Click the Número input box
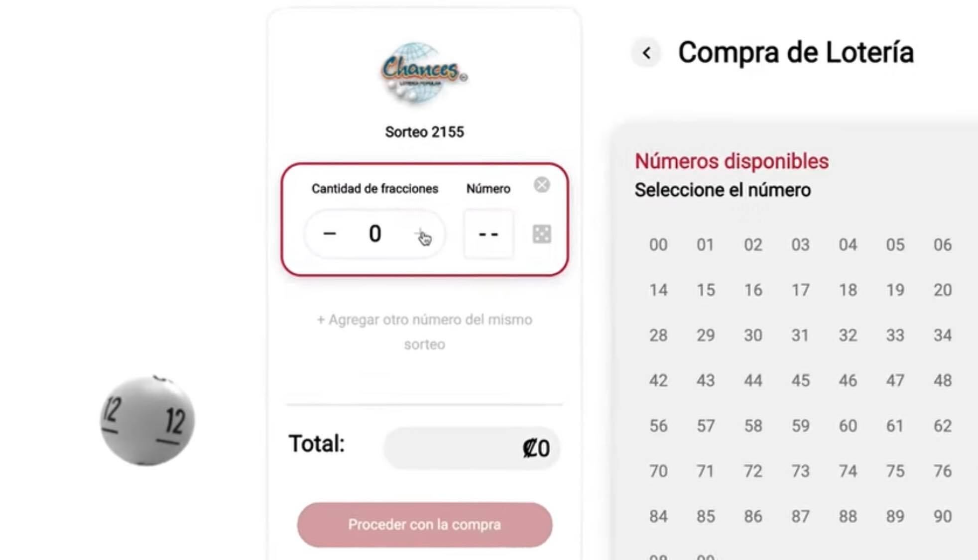Viewport: 978px width, 560px height. click(488, 234)
